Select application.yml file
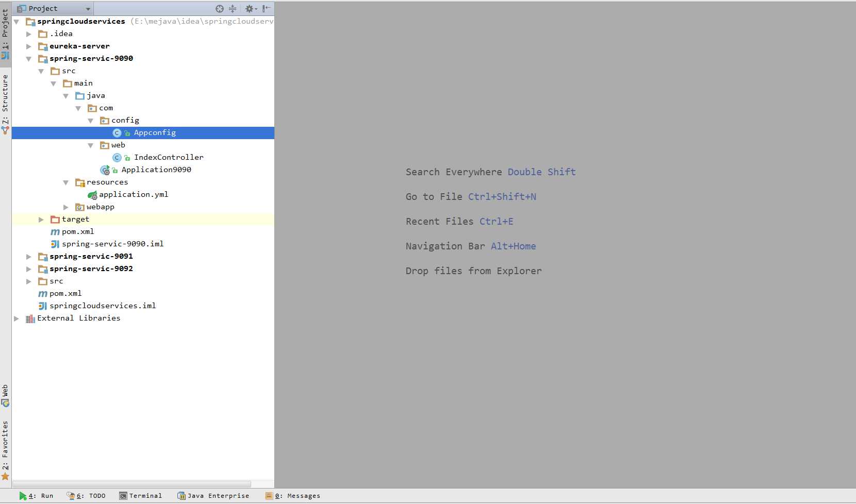 click(134, 195)
